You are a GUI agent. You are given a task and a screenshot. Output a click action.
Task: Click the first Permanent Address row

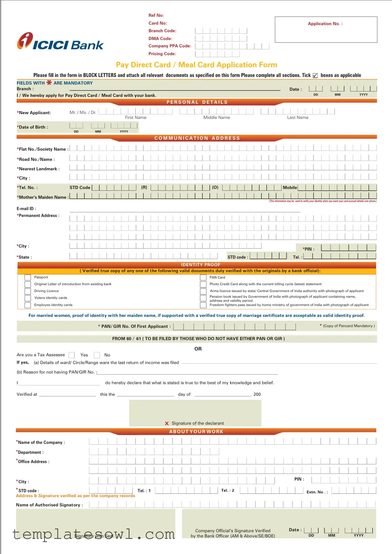[223, 218]
